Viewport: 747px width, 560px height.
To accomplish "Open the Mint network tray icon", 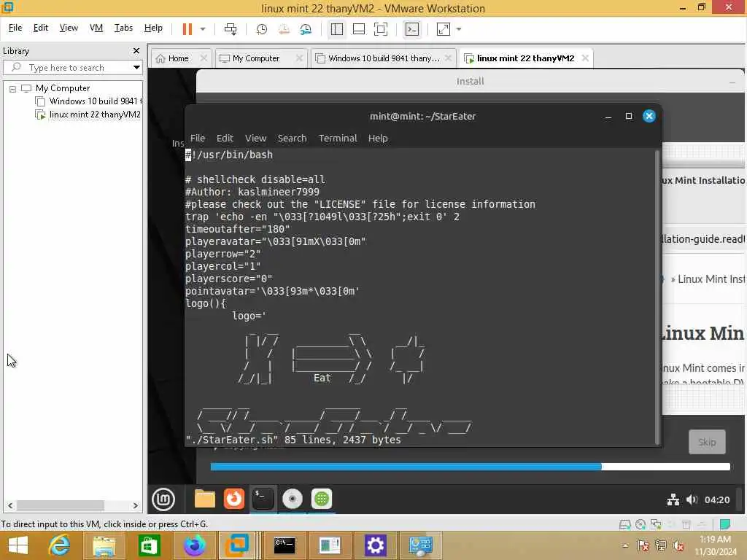I will click(673, 499).
